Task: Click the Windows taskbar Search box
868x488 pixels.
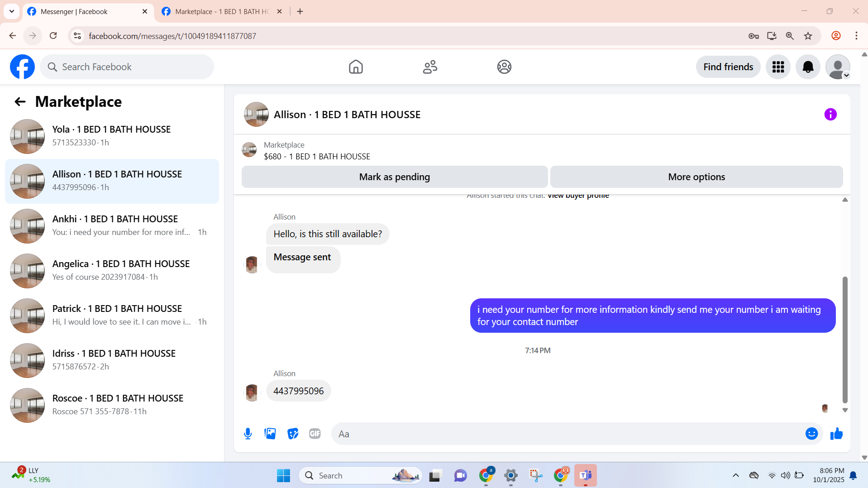Action: click(x=360, y=475)
